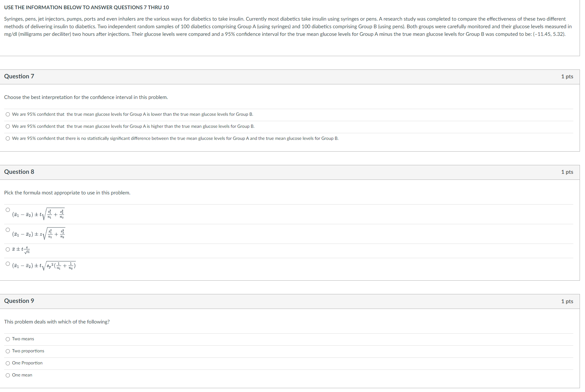
Task: Select 'Group A is lower than' Group B option
Action: point(8,114)
